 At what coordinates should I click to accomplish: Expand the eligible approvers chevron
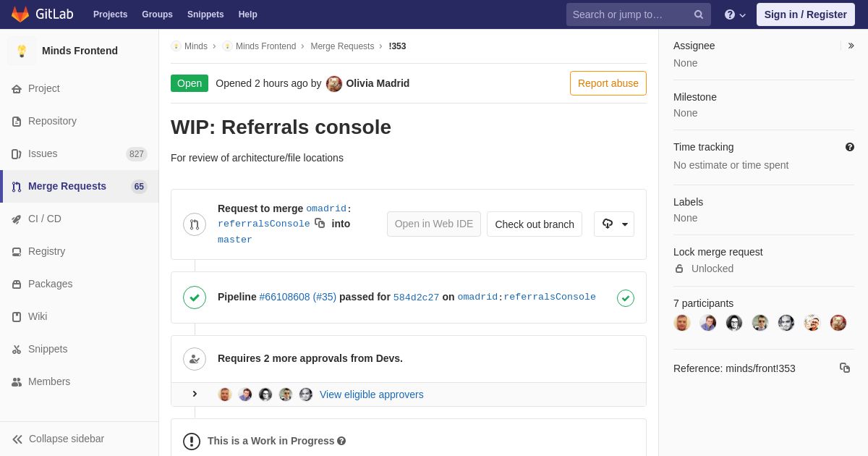coord(195,394)
